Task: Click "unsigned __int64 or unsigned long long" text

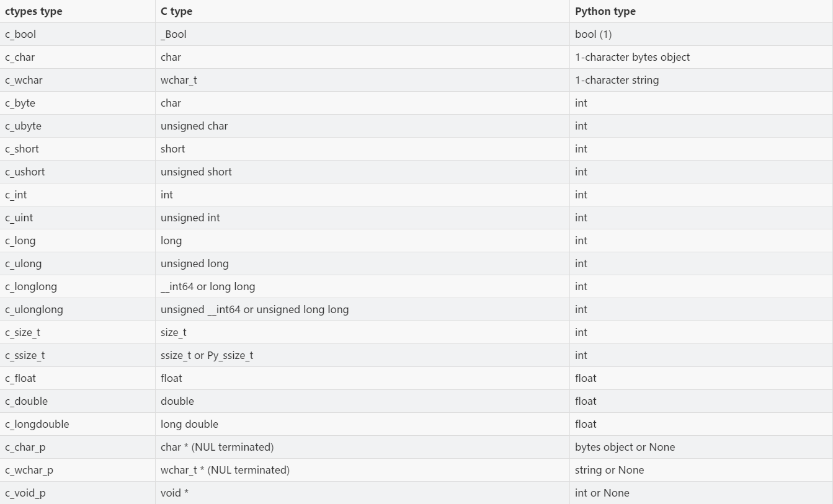Action: (x=254, y=309)
